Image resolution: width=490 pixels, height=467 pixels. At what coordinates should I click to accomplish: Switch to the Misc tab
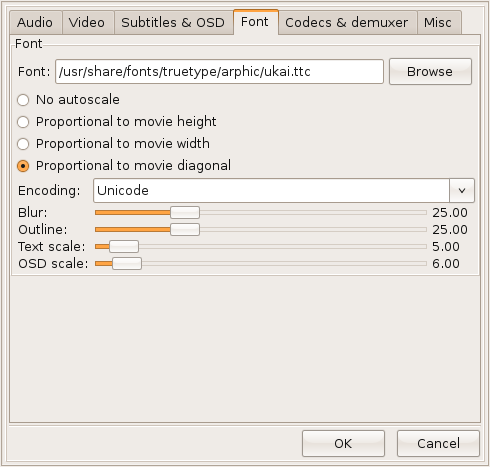[439, 23]
